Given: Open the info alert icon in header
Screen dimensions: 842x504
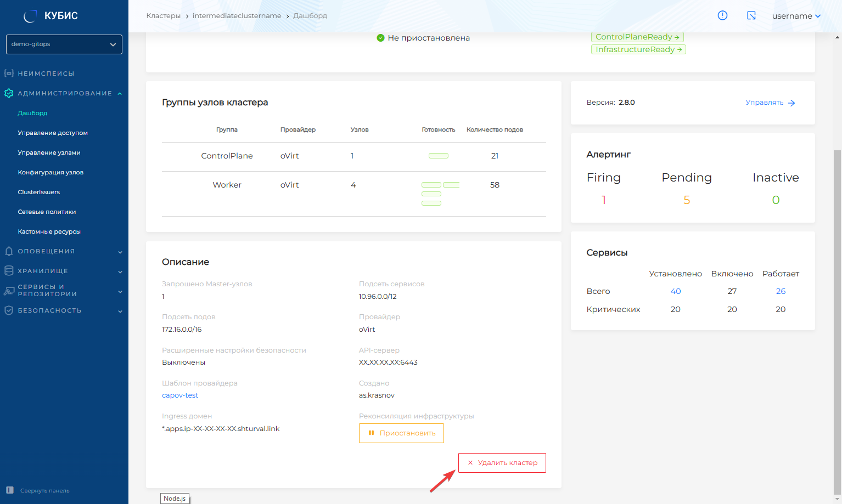Looking at the screenshot, I should [x=722, y=15].
